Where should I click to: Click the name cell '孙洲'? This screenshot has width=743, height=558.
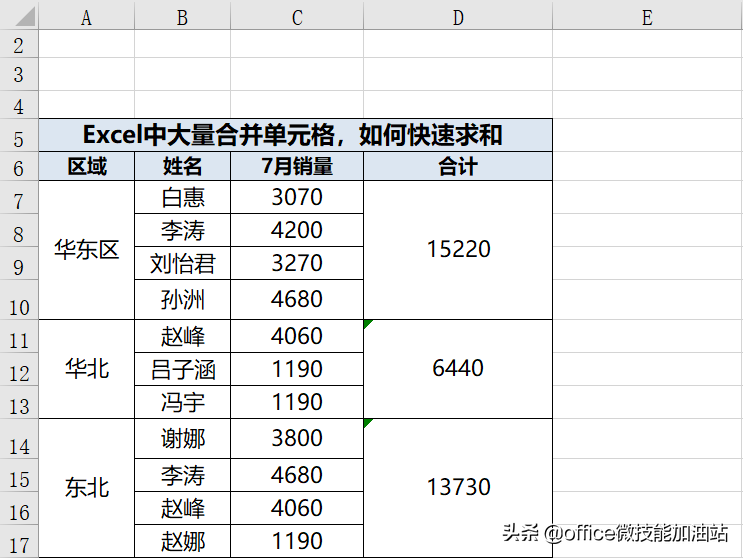coord(182,300)
